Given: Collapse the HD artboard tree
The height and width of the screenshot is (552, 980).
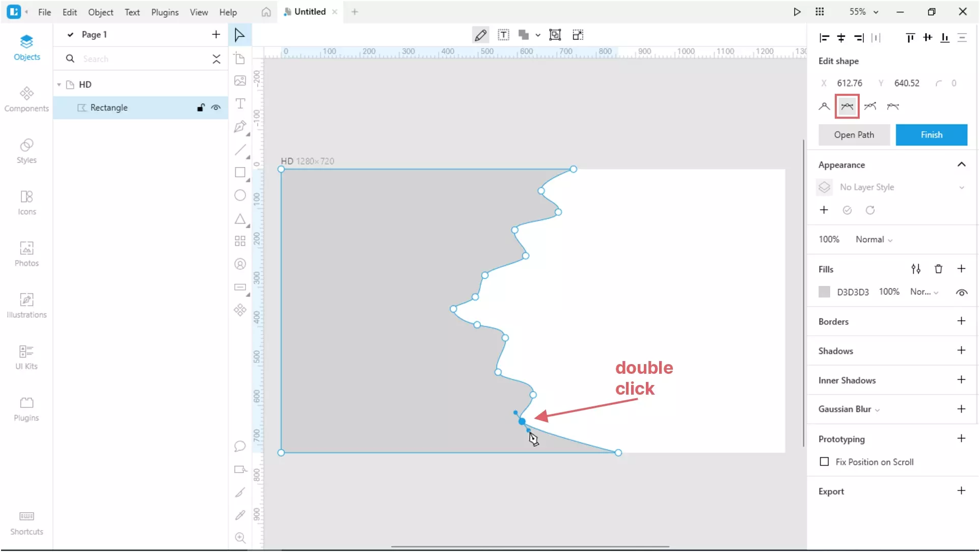Looking at the screenshot, I should point(59,85).
